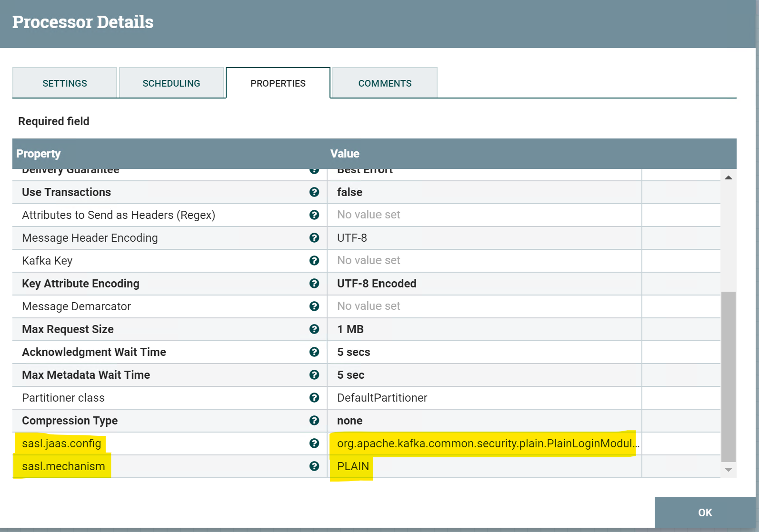Open the Scheduling tab

[171, 83]
